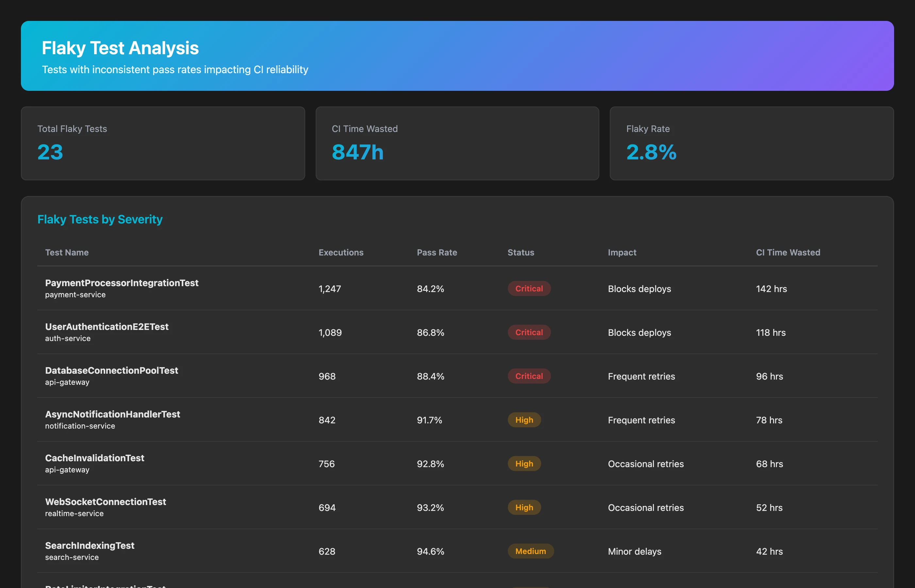The image size is (915, 588).
Task: Click Frequent retries in the DatabaseConnectionPoolTest row
Action: coord(641,376)
